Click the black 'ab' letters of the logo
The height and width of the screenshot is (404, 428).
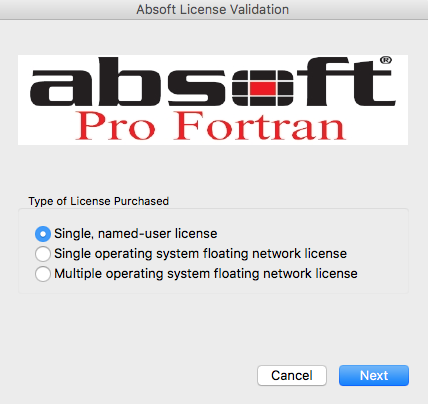(x=95, y=82)
